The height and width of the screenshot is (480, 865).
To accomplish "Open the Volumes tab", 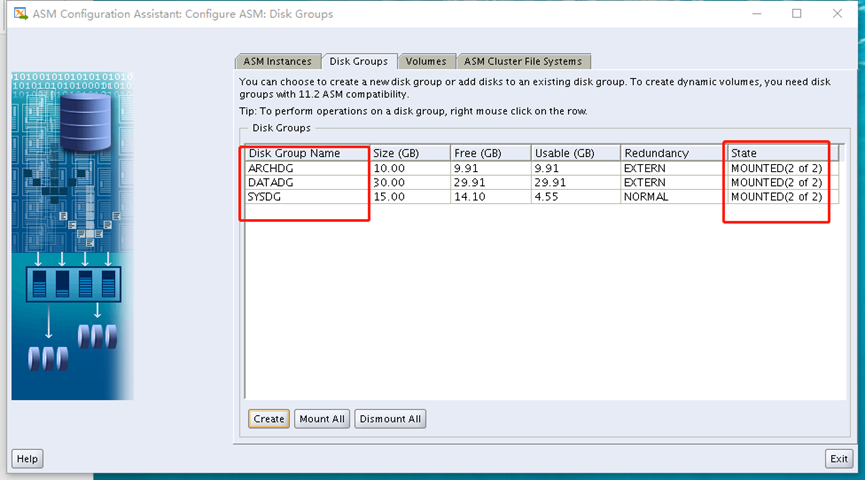I will 426,61.
